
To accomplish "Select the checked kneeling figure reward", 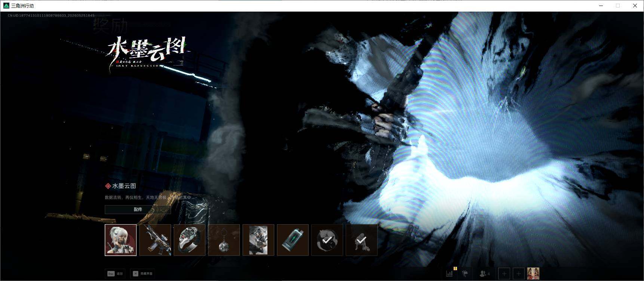I will coord(362,240).
